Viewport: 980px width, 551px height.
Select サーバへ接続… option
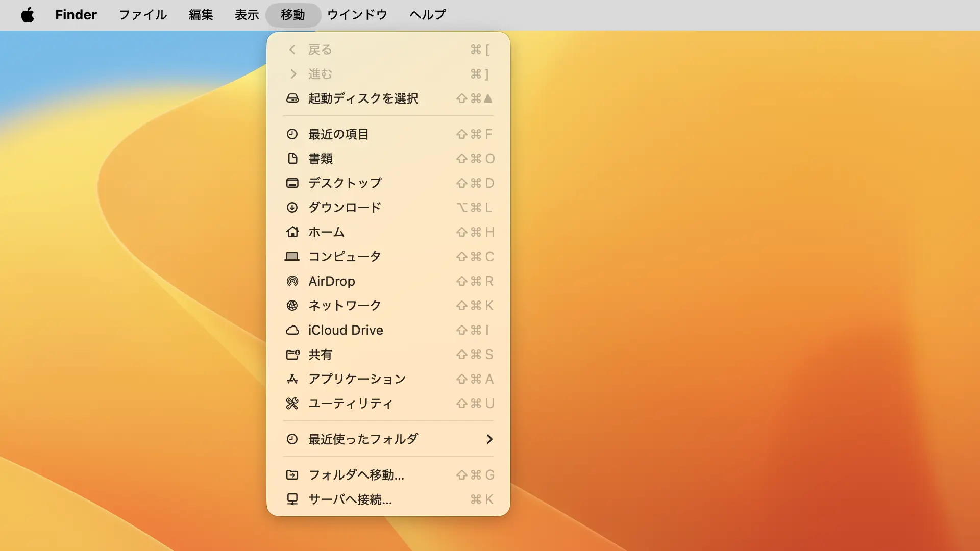(350, 499)
